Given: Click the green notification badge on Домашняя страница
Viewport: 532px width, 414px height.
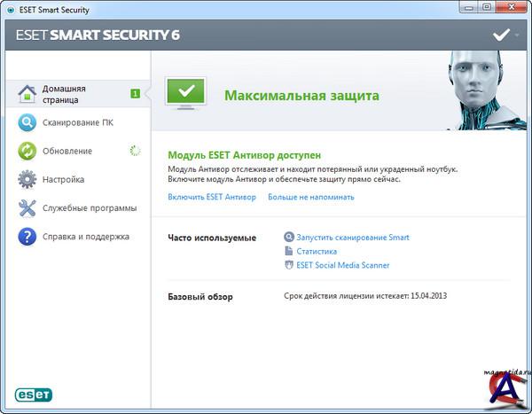Looking at the screenshot, I should coord(135,93).
